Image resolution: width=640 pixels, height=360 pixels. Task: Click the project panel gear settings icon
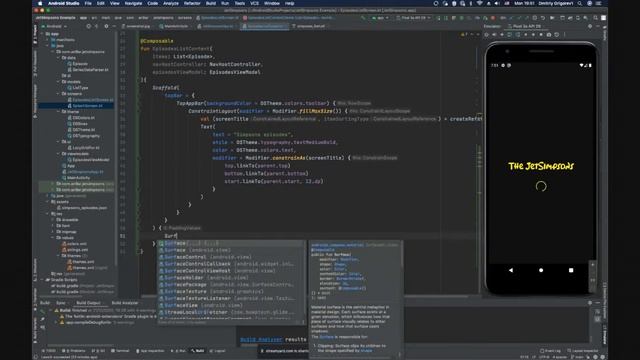(107, 26)
